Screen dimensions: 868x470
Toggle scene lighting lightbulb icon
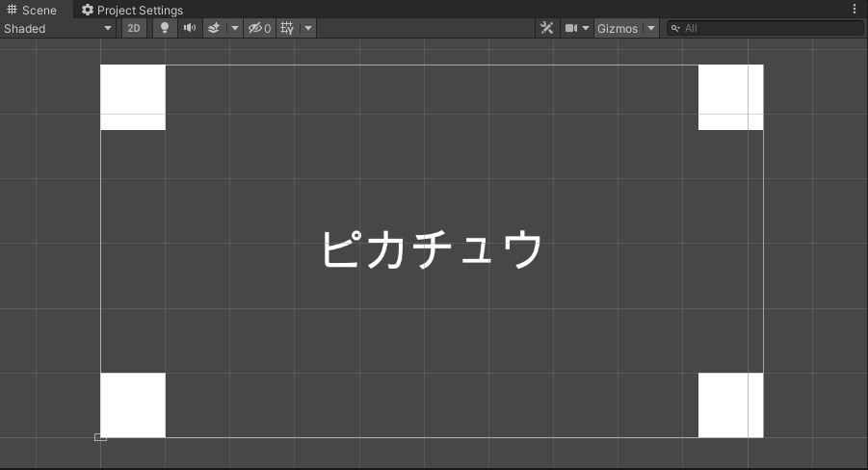point(165,28)
